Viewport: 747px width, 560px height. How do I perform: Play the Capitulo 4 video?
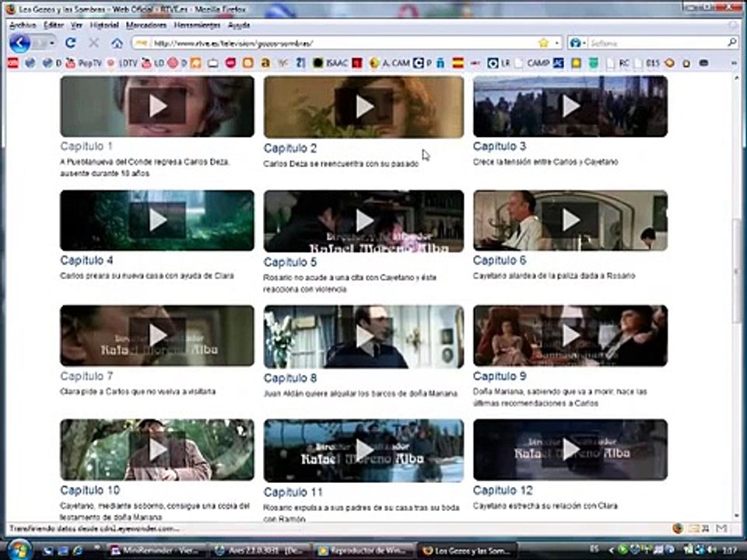[157, 220]
